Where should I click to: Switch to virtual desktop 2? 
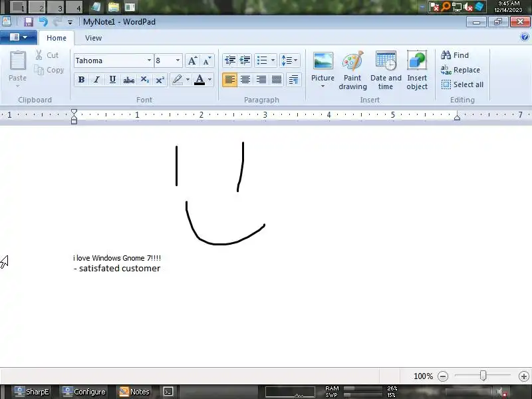[x=37, y=7]
